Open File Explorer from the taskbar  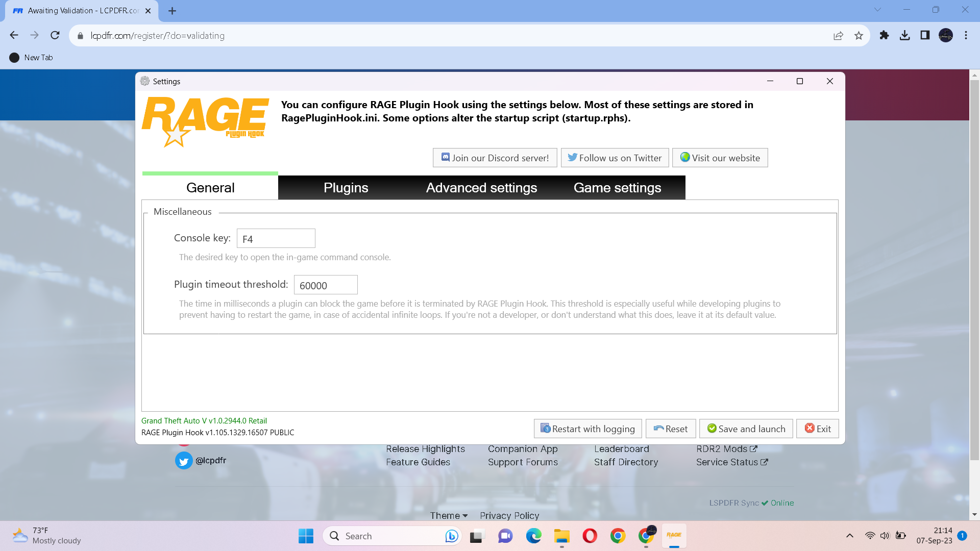(561, 536)
